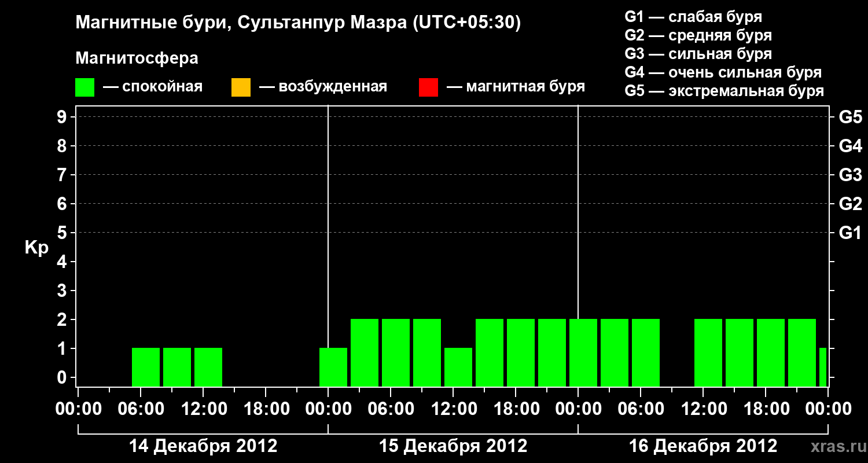Click 15 December bar just after 06:00
The image size is (868, 463).
(396, 352)
